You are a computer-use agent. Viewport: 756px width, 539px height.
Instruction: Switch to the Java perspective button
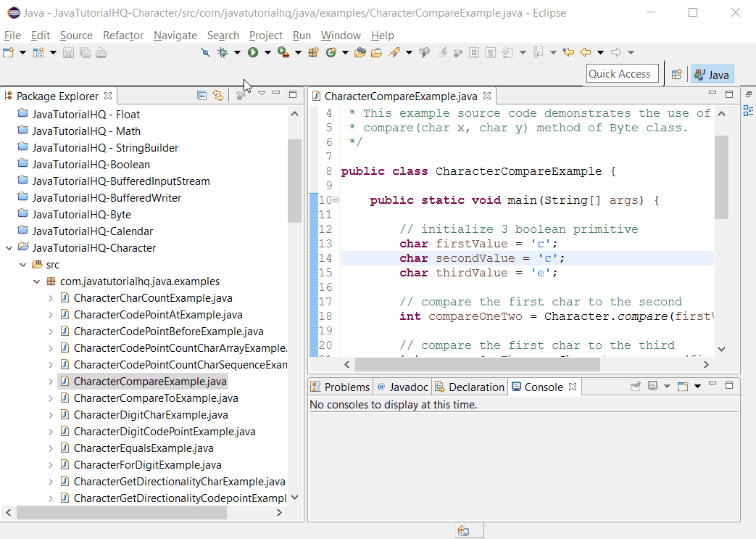pyautogui.click(x=712, y=74)
